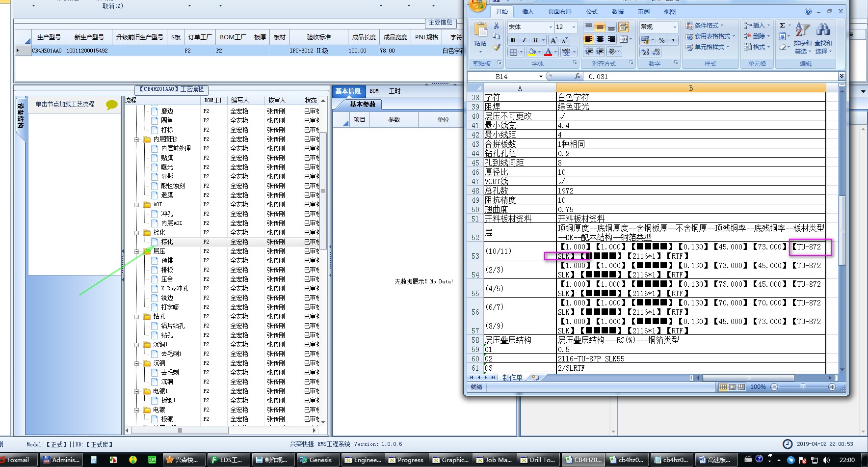This screenshot has height=467, width=868.
Task: Open Genesis from the taskbar
Action: point(316,460)
